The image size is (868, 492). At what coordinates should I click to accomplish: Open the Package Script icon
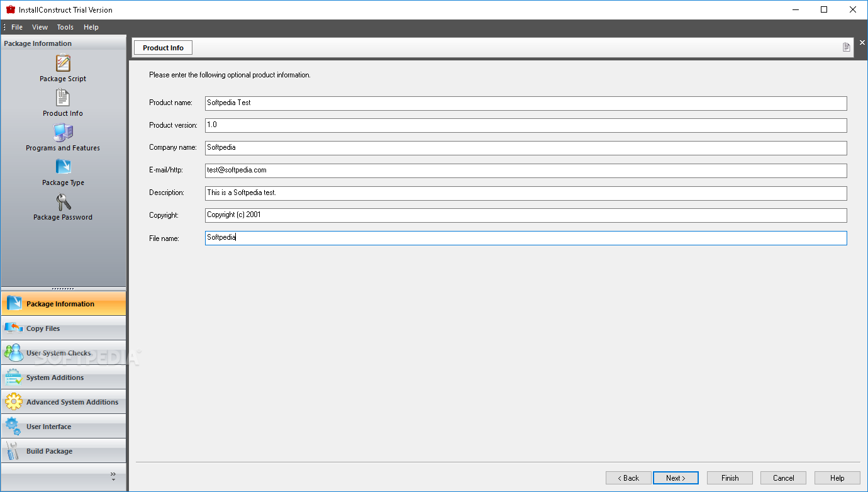[63, 63]
